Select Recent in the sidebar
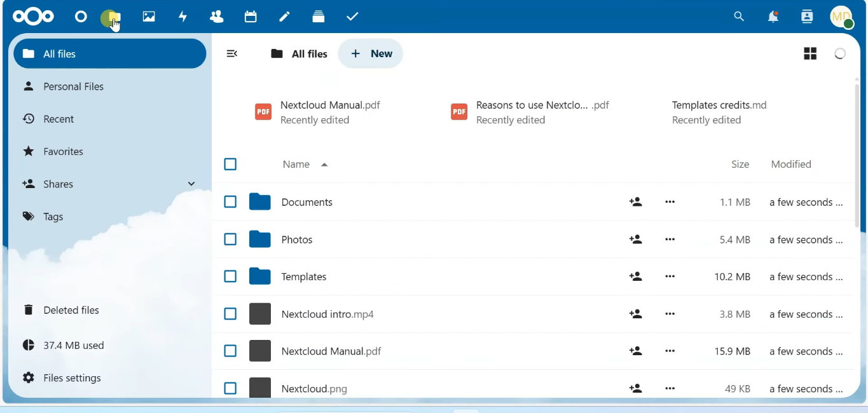This screenshot has width=868, height=413. pyautogui.click(x=110, y=119)
